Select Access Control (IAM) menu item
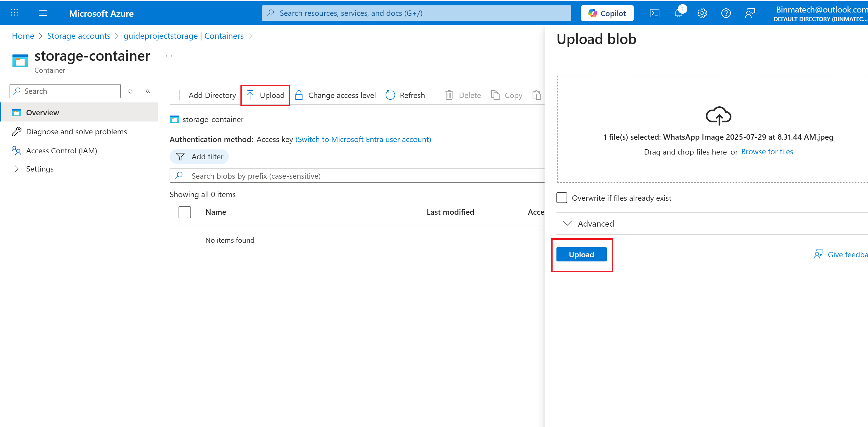 61,151
